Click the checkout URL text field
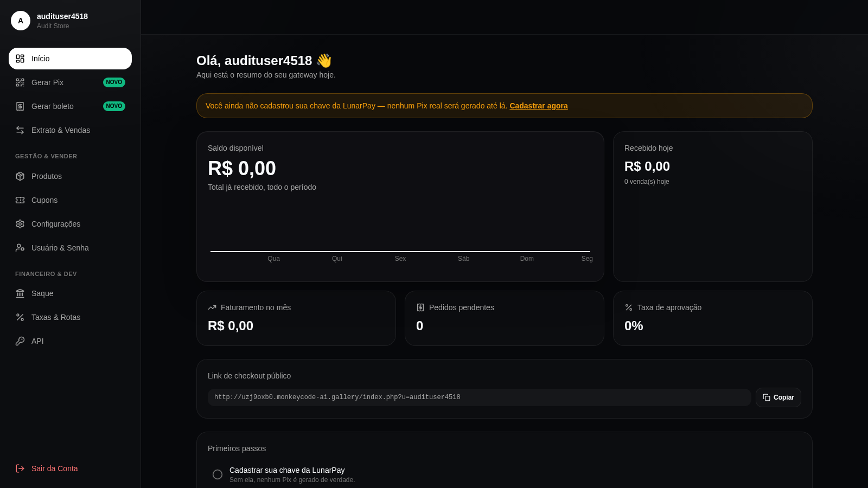The width and height of the screenshot is (868, 488). (x=480, y=397)
